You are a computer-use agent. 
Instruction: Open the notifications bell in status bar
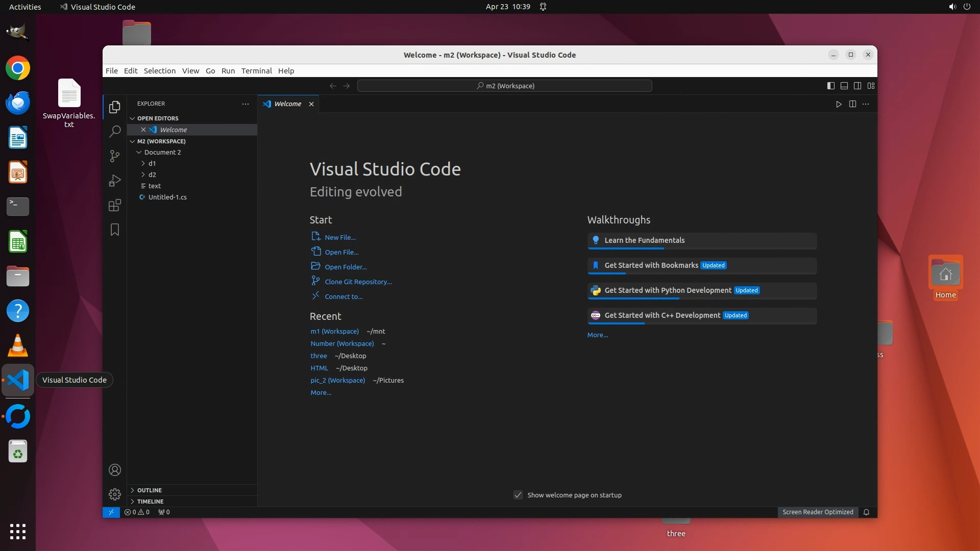click(866, 512)
